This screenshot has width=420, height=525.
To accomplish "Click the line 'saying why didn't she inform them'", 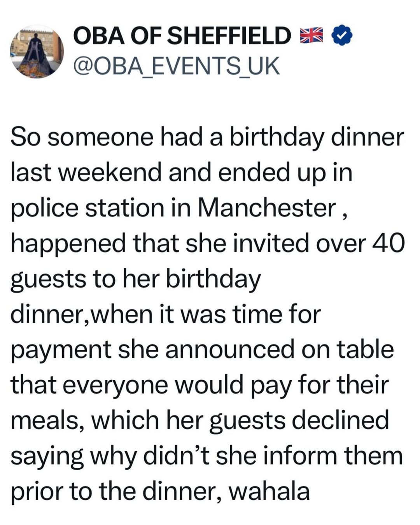I will click(206, 456).
